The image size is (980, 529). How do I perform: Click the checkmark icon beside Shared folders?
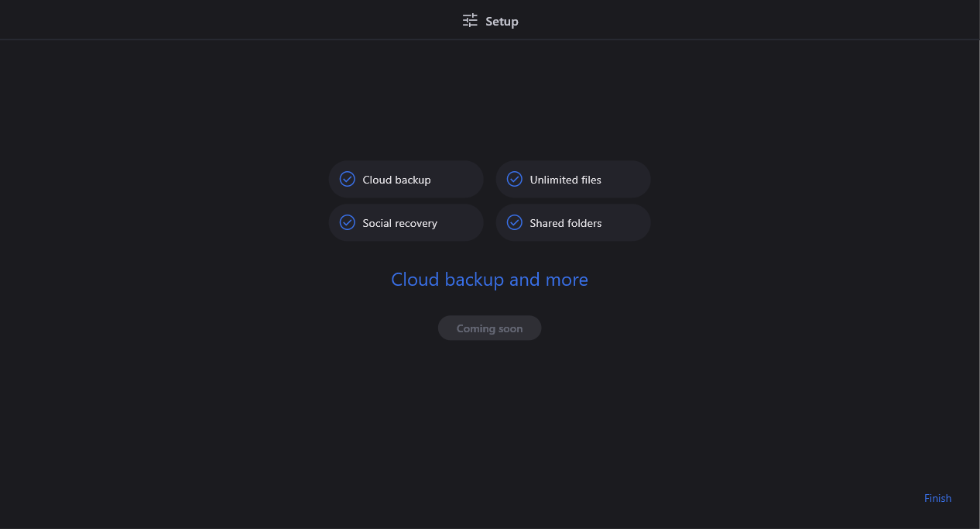click(x=515, y=222)
